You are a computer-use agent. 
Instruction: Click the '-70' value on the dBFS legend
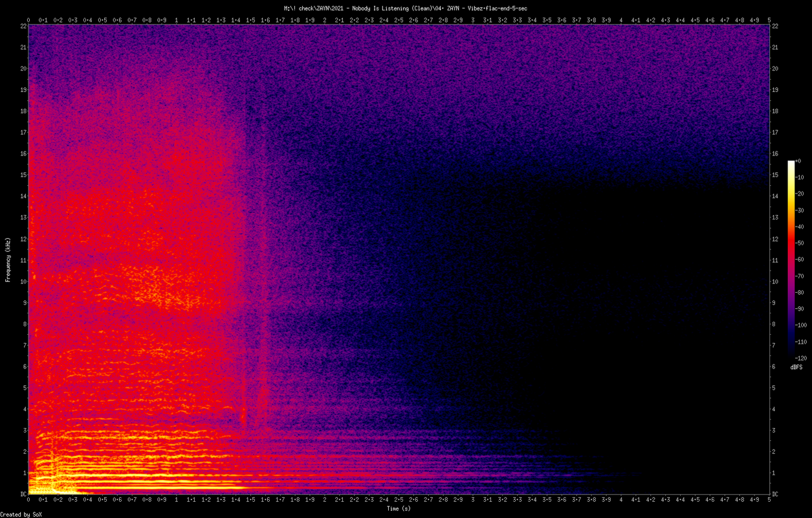pos(799,276)
